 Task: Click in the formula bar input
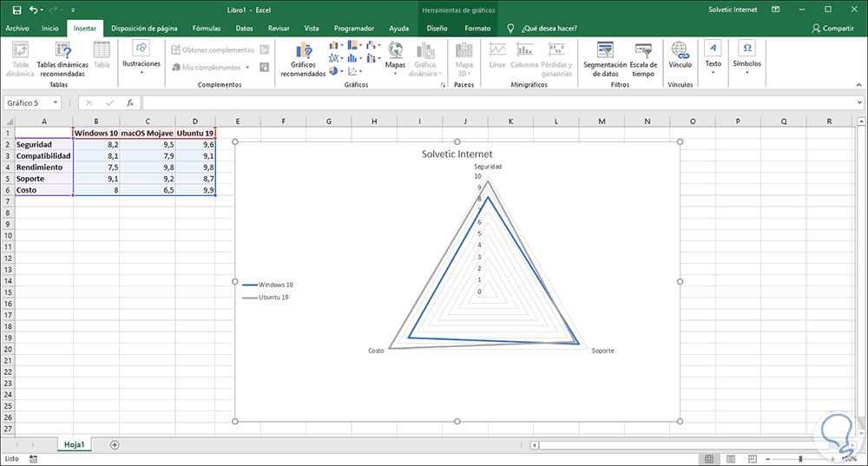tap(498, 103)
